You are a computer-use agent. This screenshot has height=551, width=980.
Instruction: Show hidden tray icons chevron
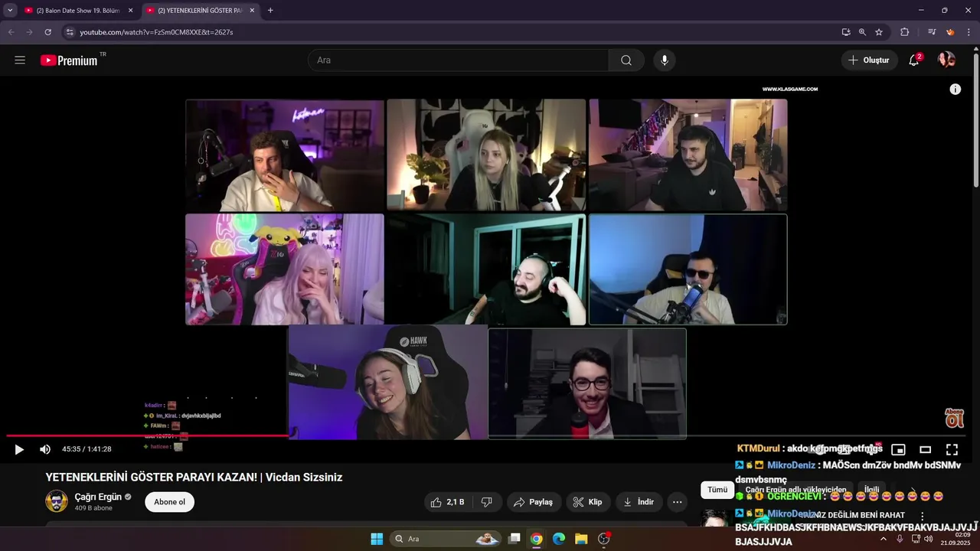pos(883,539)
